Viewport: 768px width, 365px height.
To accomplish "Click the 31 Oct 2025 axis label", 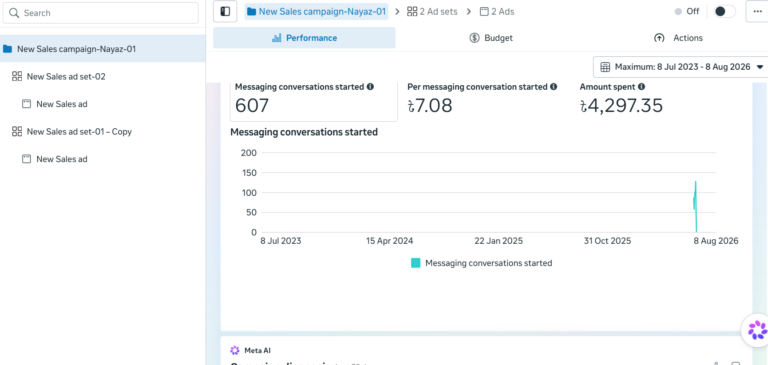I will [607, 241].
